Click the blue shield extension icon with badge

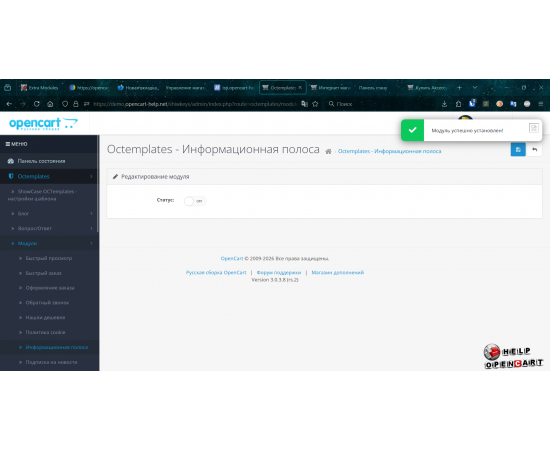(x=472, y=103)
